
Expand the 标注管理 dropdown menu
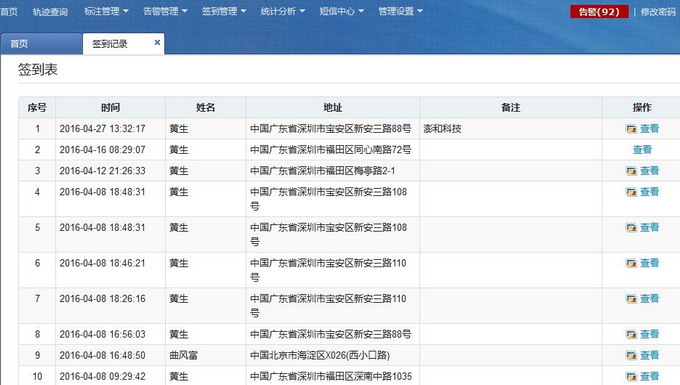coord(106,11)
